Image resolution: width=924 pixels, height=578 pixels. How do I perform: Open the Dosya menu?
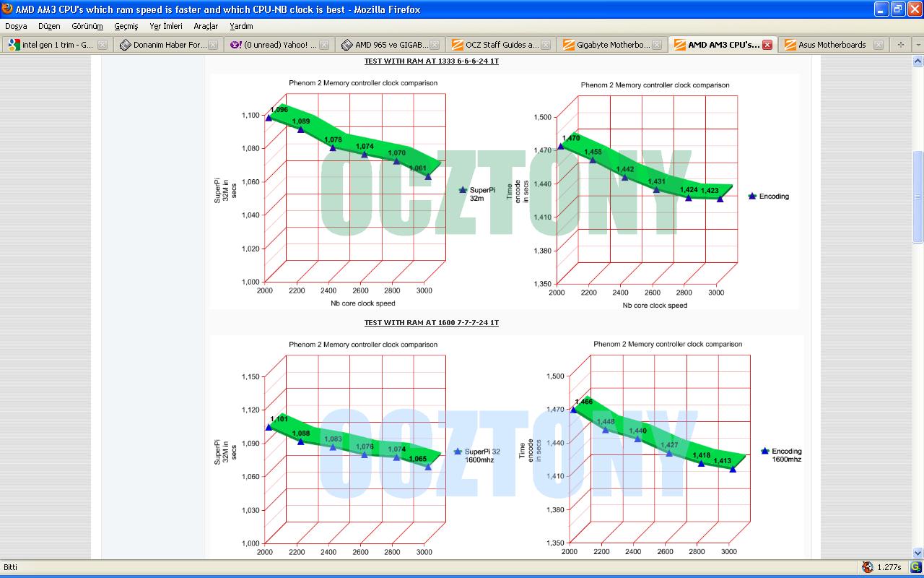coord(16,26)
